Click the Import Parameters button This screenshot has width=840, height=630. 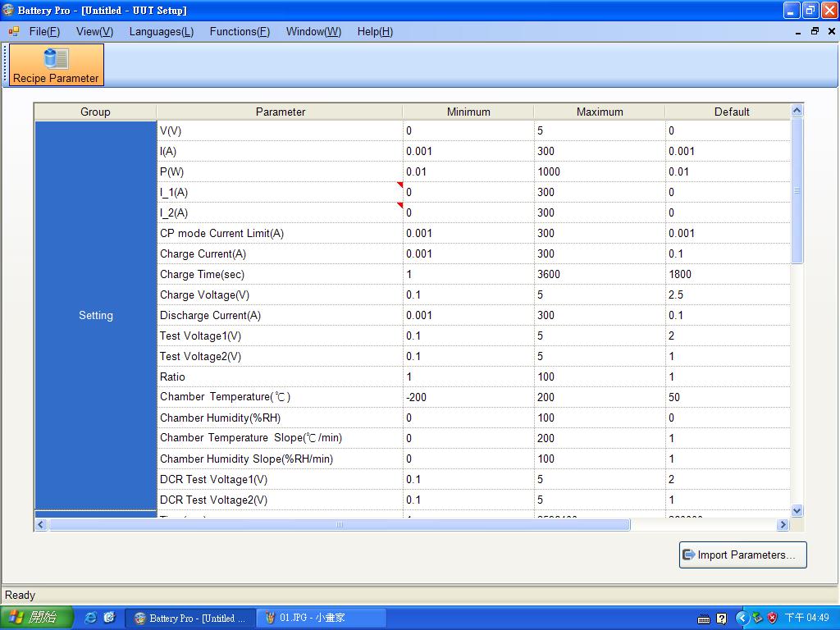[742, 555]
